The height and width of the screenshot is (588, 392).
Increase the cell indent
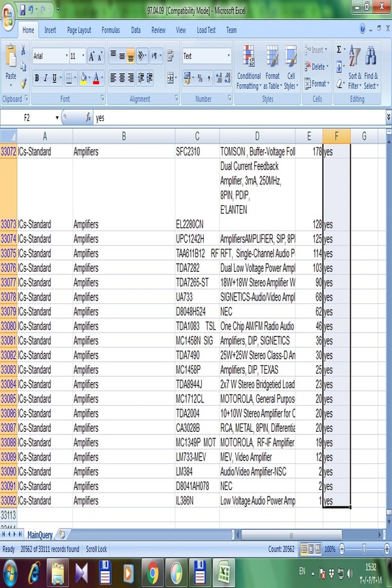coord(150,78)
